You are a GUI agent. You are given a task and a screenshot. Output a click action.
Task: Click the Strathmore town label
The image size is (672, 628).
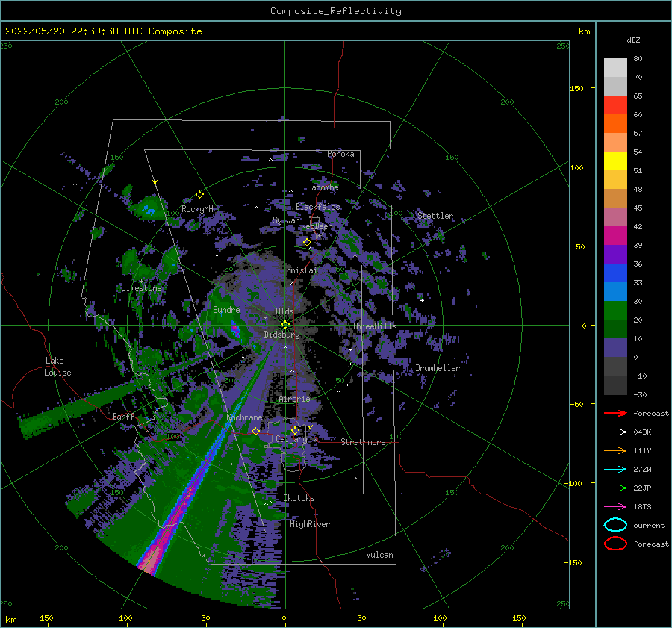pyautogui.click(x=363, y=442)
